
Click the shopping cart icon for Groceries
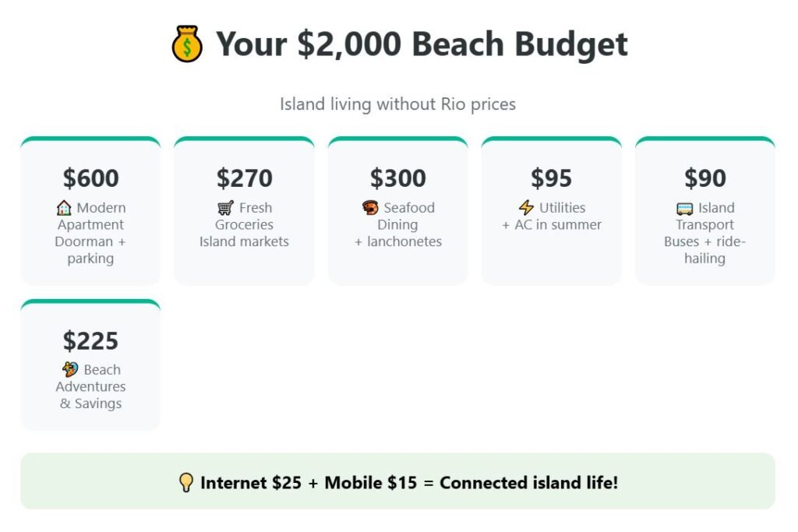[x=225, y=208]
